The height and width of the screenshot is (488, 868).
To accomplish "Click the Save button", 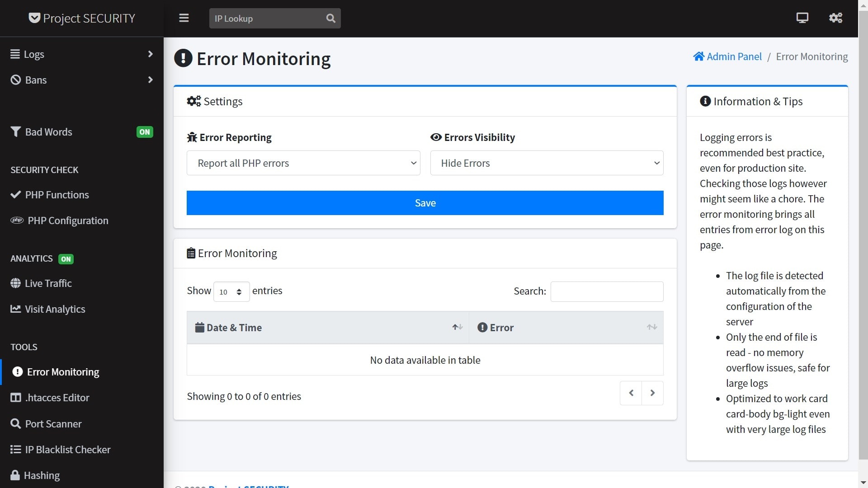I will [425, 202].
